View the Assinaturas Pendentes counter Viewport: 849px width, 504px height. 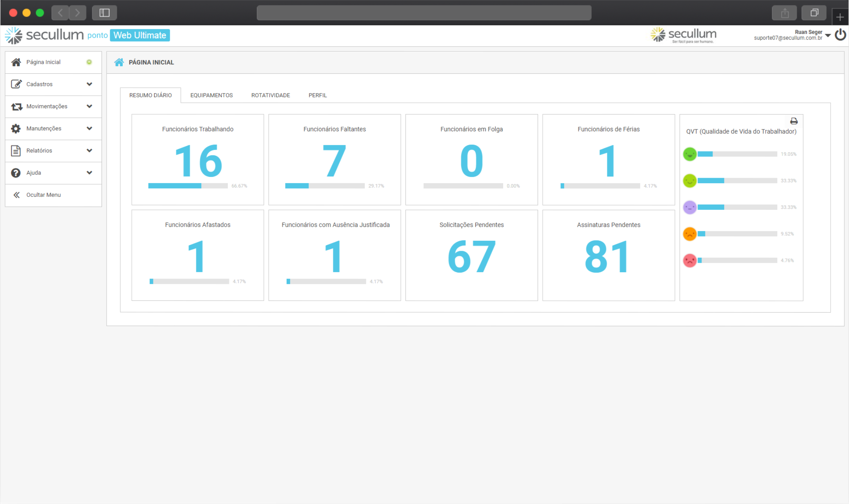click(608, 257)
